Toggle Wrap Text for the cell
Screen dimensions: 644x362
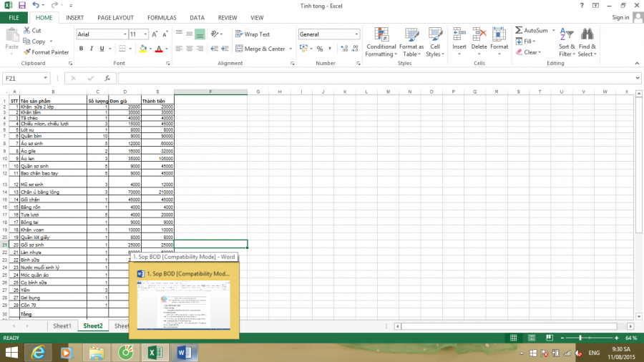click(x=252, y=34)
